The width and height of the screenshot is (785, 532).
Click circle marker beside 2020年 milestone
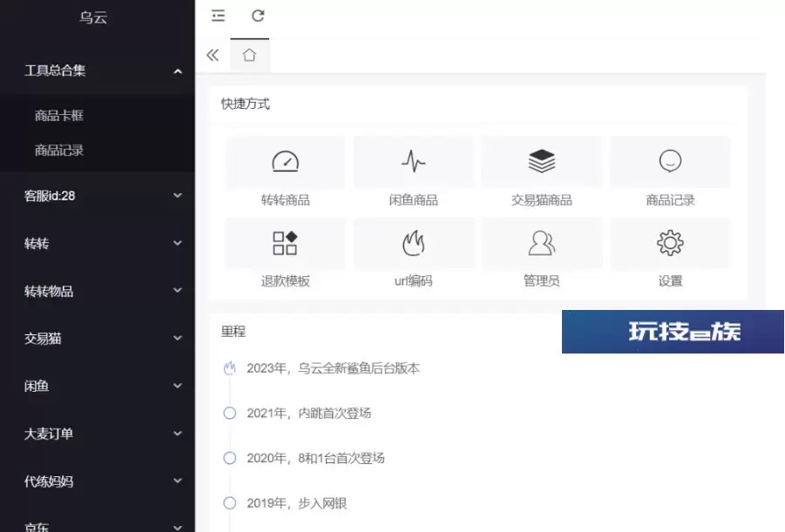click(x=230, y=458)
